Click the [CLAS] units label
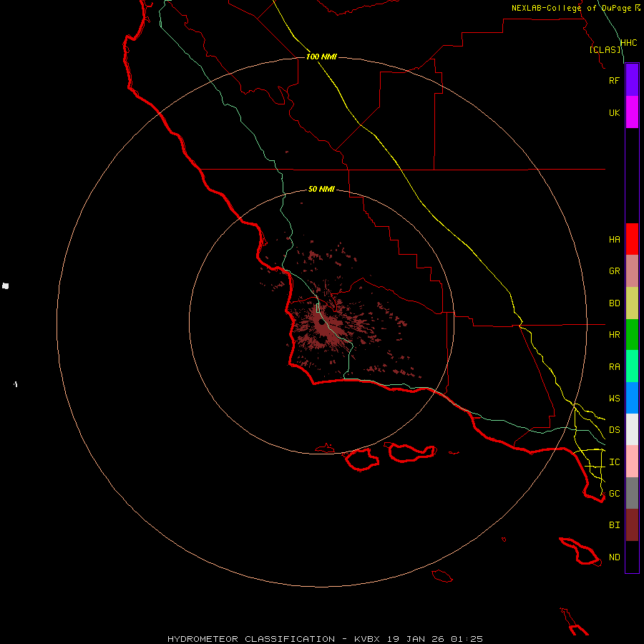The image size is (644, 644). click(605, 49)
